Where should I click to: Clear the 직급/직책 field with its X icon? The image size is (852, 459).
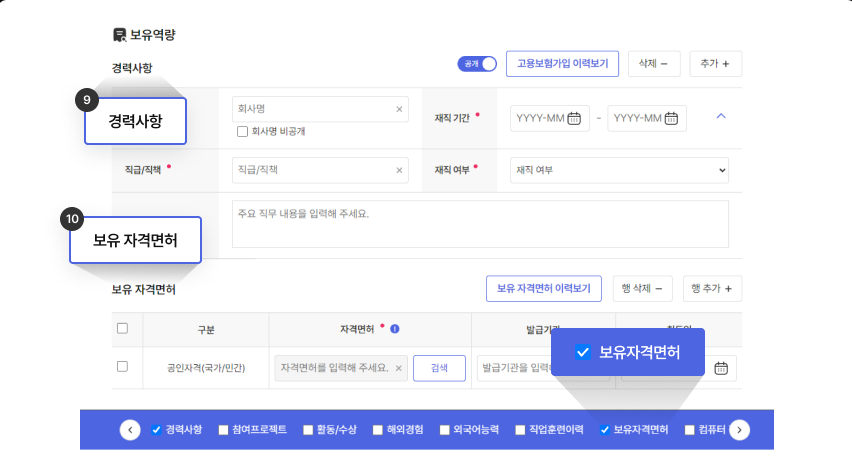pos(399,170)
